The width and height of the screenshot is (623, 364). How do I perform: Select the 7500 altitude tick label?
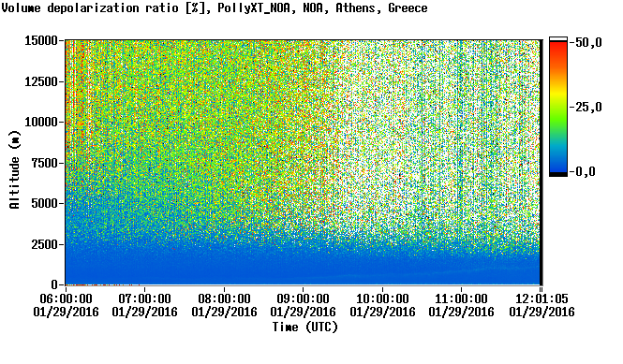click(x=44, y=163)
